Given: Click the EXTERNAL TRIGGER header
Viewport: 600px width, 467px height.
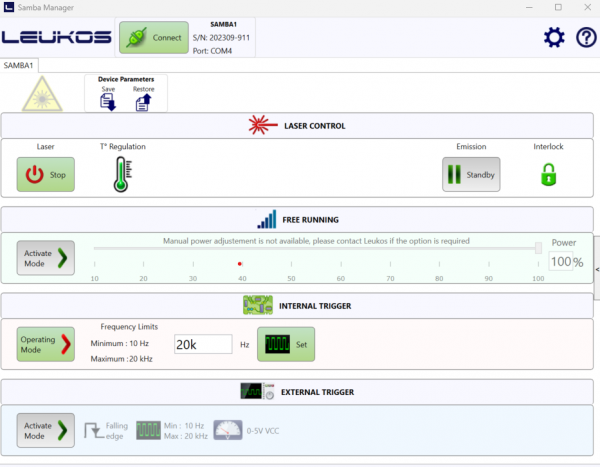Looking at the screenshot, I should pos(318,392).
